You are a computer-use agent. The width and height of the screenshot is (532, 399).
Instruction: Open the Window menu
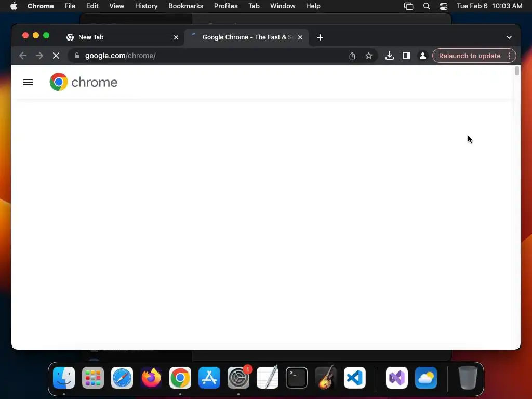(x=283, y=6)
